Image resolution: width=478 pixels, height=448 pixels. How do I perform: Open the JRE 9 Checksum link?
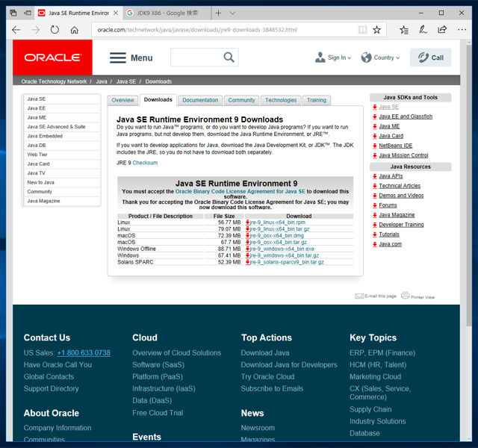coord(145,163)
